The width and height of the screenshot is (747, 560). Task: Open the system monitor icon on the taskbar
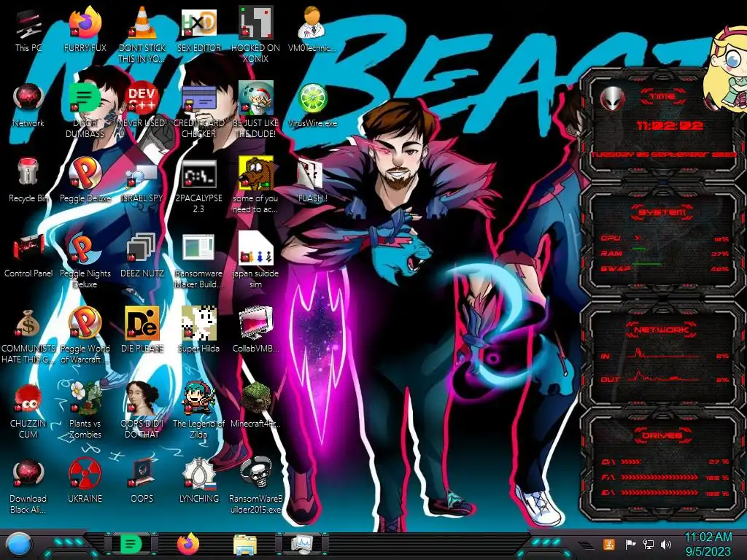click(301, 544)
